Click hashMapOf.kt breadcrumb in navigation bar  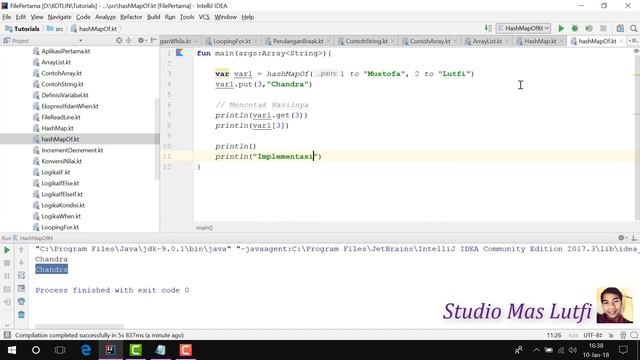click(94, 29)
